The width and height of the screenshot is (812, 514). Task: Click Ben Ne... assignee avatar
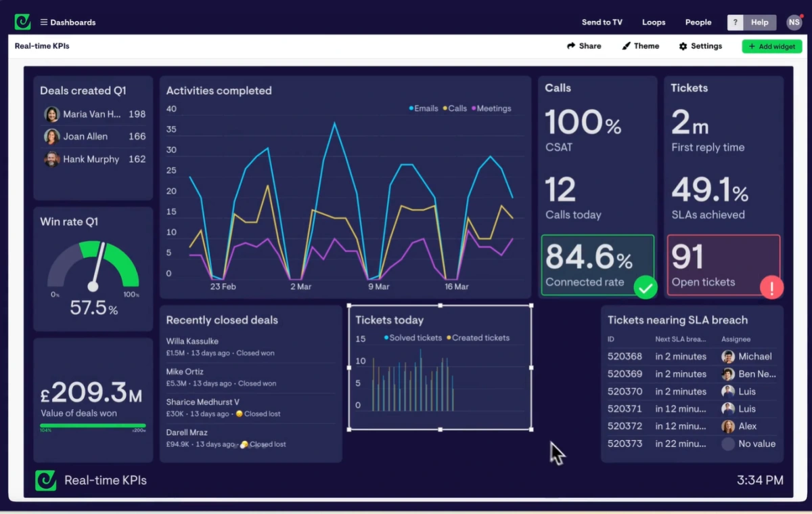click(728, 374)
